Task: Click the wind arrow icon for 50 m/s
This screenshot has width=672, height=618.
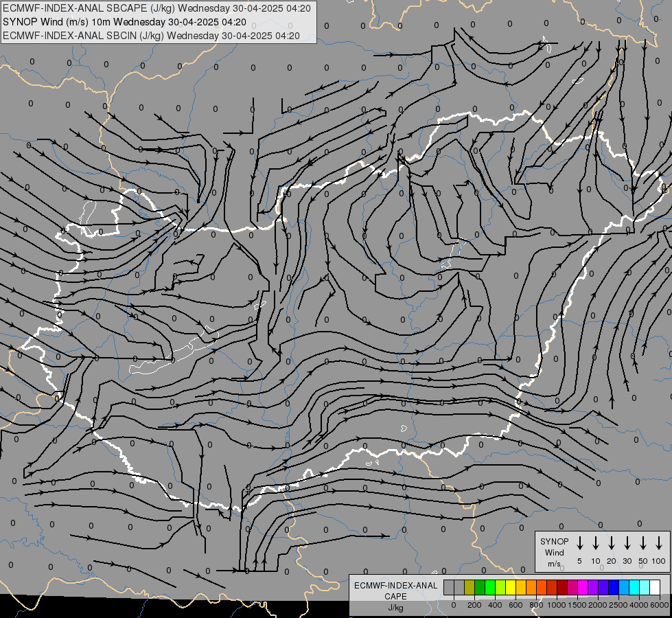Action: [x=643, y=543]
